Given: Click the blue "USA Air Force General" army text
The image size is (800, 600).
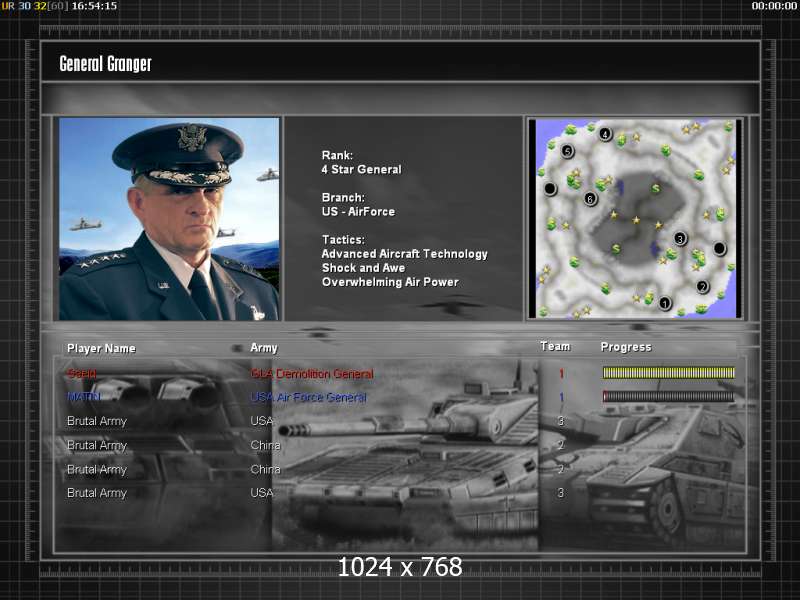Looking at the screenshot, I should 309,397.
